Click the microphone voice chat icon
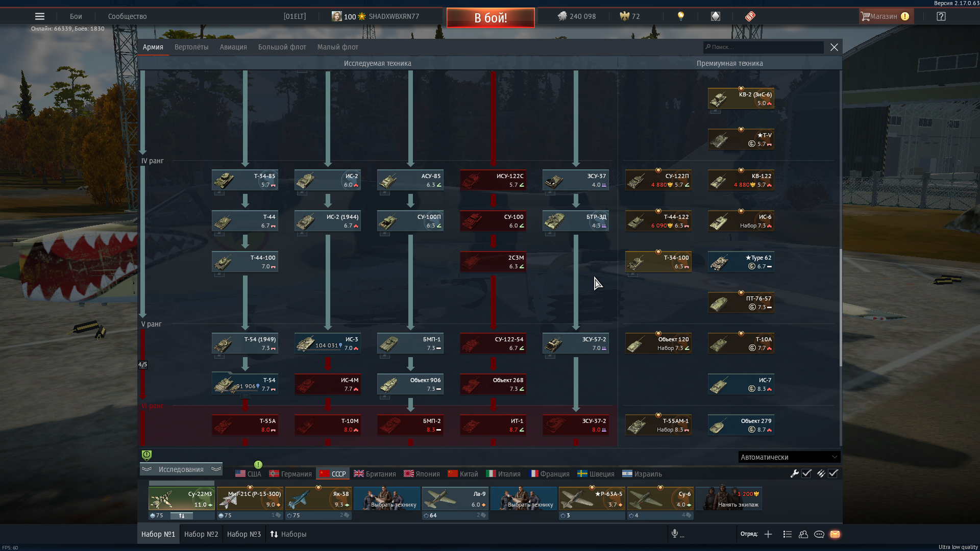 pos(675,534)
